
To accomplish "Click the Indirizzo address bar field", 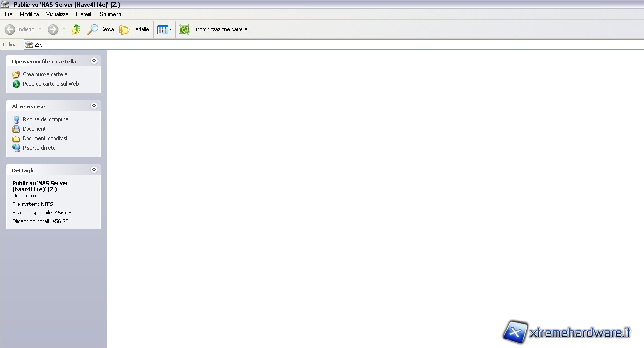I will click(331, 45).
